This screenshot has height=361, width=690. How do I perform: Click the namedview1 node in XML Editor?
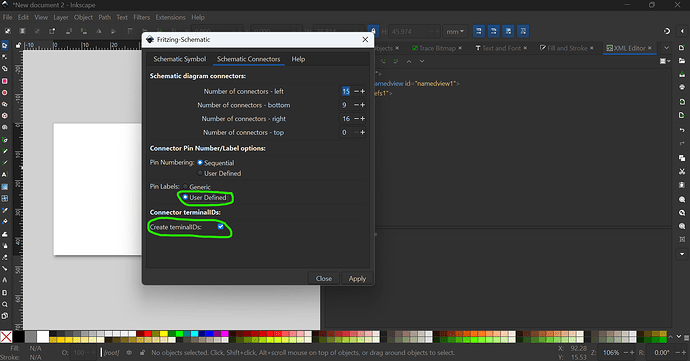416,83
